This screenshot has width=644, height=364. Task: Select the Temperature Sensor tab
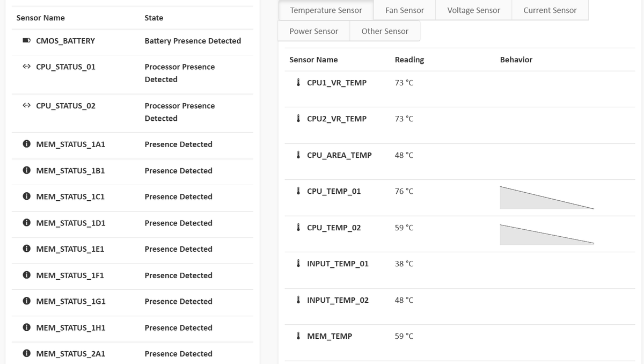(x=326, y=10)
